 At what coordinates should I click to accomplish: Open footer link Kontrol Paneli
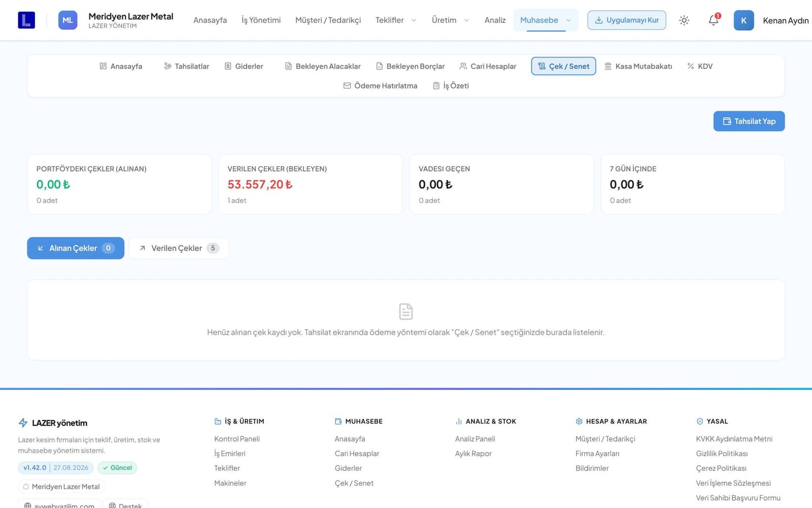pyautogui.click(x=237, y=439)
